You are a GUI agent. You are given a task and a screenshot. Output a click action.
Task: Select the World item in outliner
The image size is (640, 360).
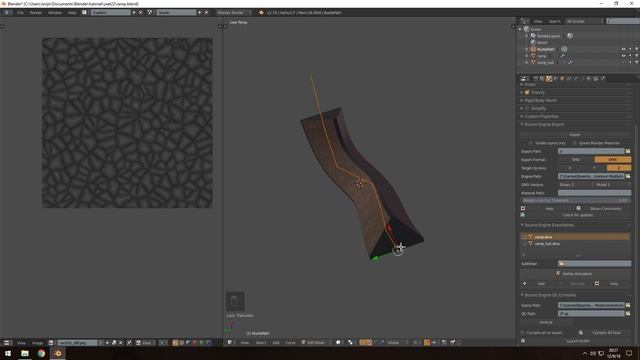tap(542, 42)
